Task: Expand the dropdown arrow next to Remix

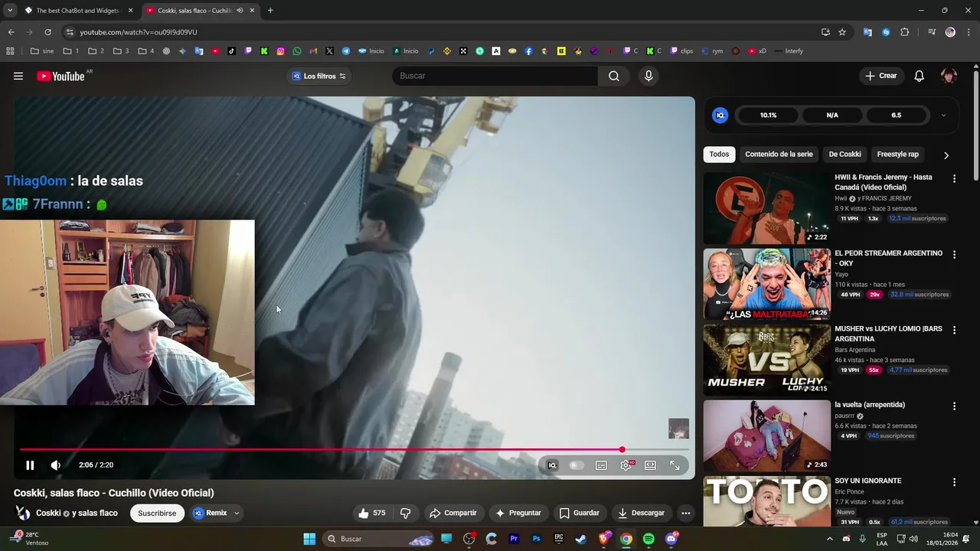Action: pos(237,513)
